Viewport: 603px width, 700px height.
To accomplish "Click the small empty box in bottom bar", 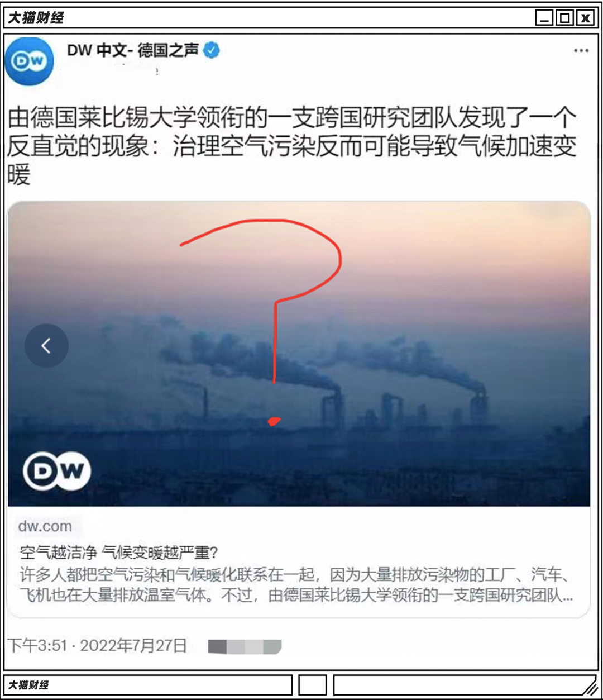I will coord(312,685).
